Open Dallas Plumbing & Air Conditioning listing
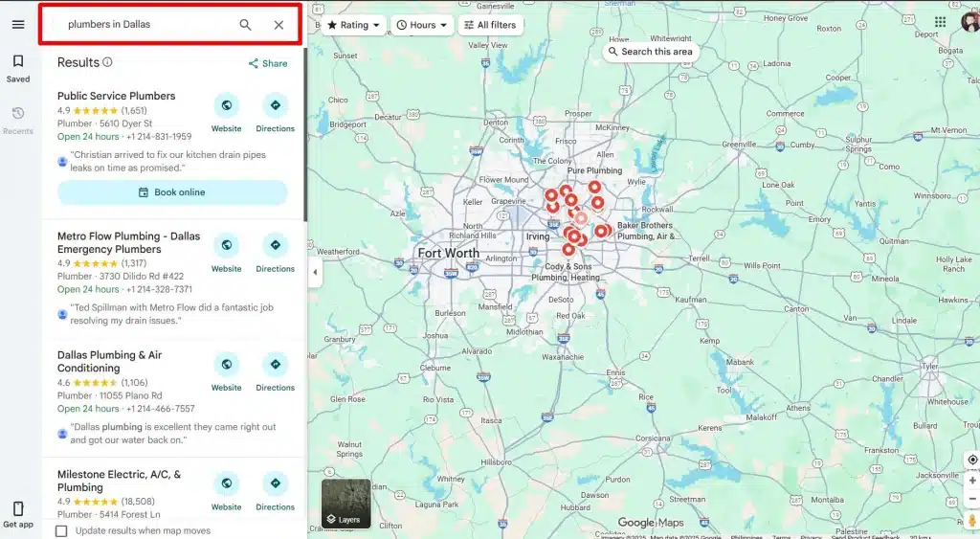 pos(109,362)
